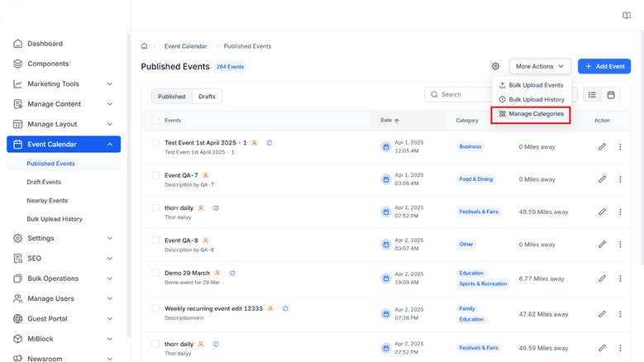Click the Food & Dining category tag
This screenshot has height=362, width=644.
[x=475, y=179]
